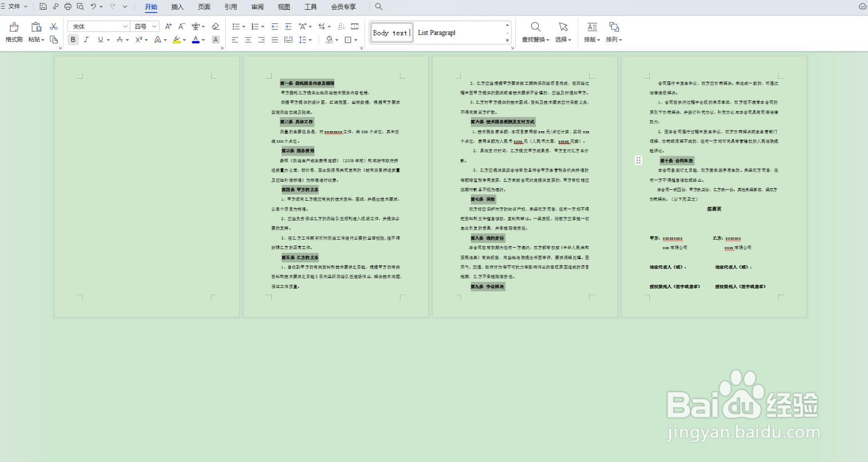This screenshot has width=868, height=462.
Task: Click the font color blue swatch
Action: (196, 40)
